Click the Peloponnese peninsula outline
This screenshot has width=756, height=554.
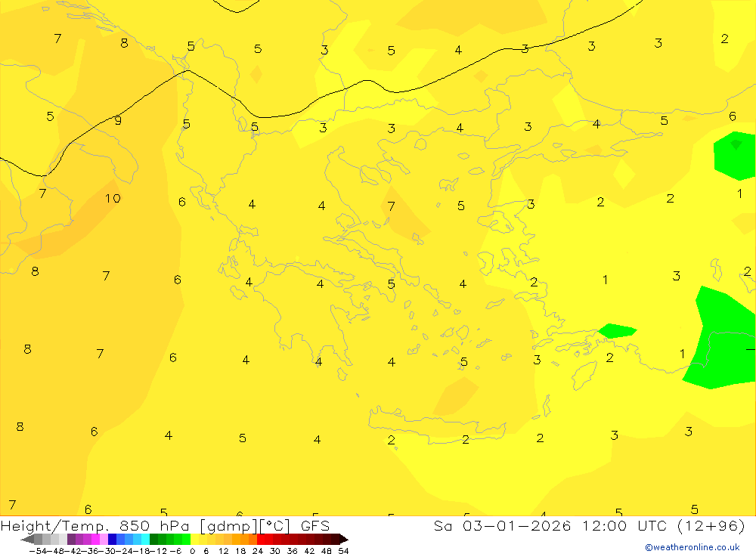308,316
